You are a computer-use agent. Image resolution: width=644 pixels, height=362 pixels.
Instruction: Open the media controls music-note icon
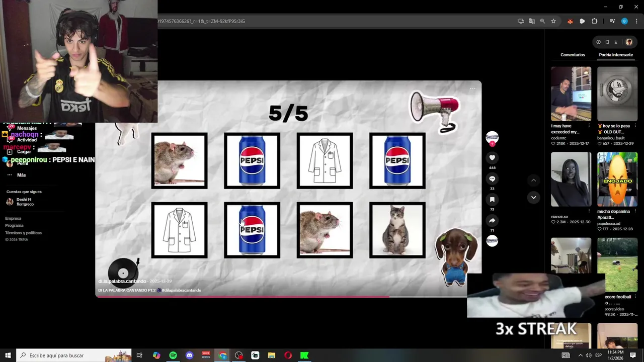[612, 21]
